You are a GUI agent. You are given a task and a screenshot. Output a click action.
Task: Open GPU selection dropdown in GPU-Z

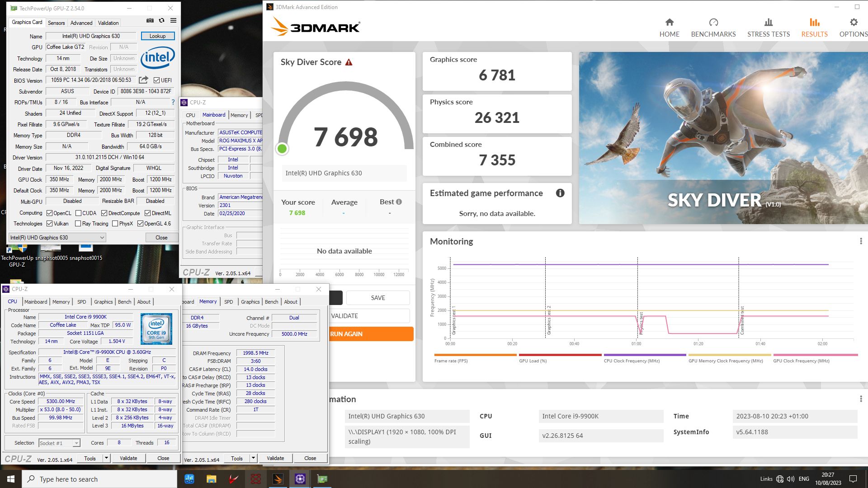click(x=57, y=238)
